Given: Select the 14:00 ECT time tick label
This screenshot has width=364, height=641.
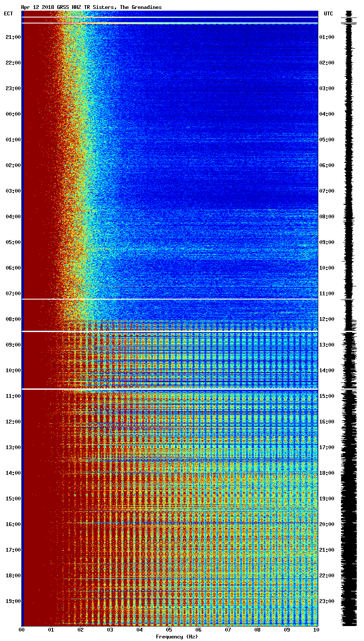Looking at the screenshot, I should [13, 473].
